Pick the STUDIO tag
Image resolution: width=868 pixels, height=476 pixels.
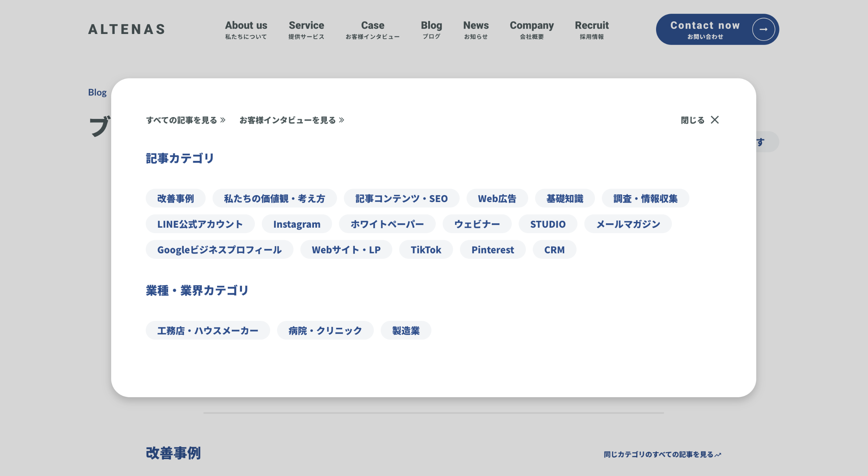548,224
